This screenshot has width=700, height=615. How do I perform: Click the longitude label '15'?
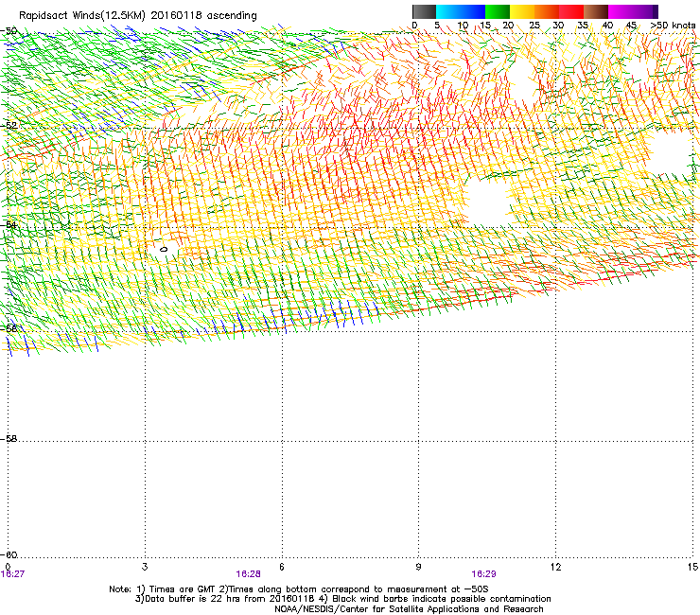click(692, 567)
